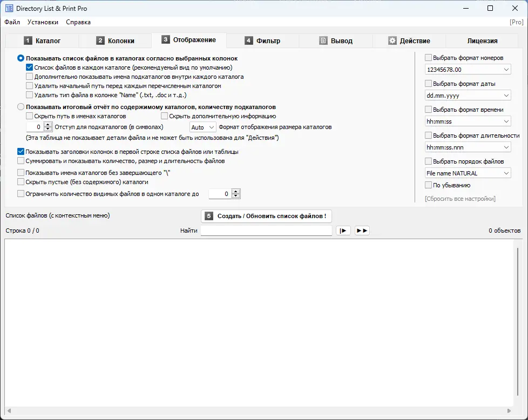Open the Установки menu
This screenshot has height=420, width=528.
click(x=43, y=22)
